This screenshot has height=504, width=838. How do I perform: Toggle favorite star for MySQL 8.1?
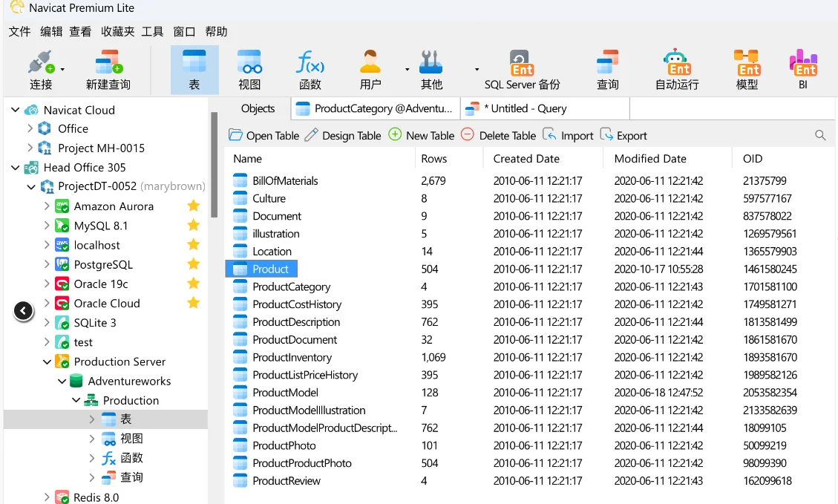click(194, 226)
